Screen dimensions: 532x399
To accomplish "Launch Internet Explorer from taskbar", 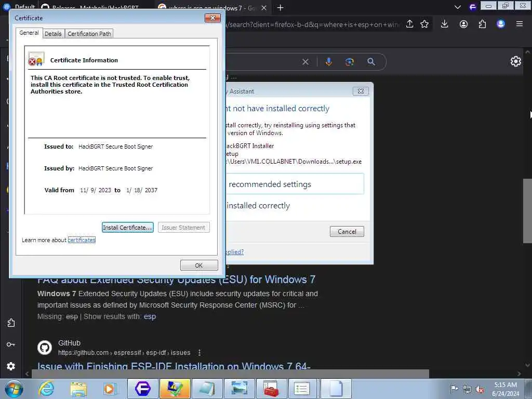I will [x=46, y=389].
